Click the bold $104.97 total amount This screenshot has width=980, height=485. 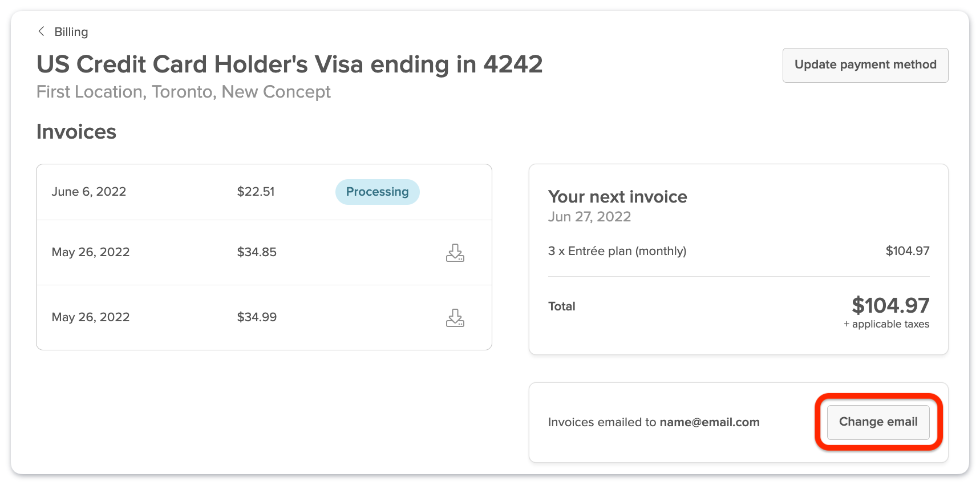tap(890, 306)
